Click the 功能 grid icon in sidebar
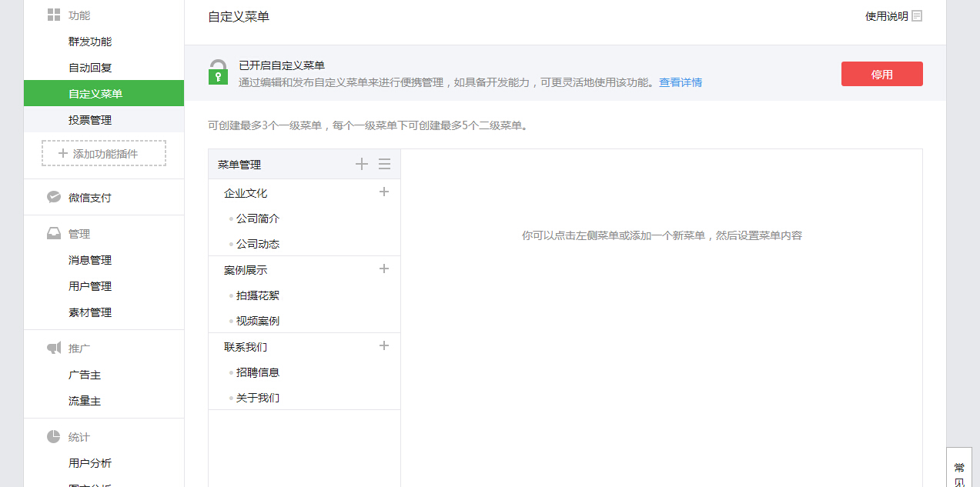The height and width of the screenshot is (487, 980). pos(53,14)
